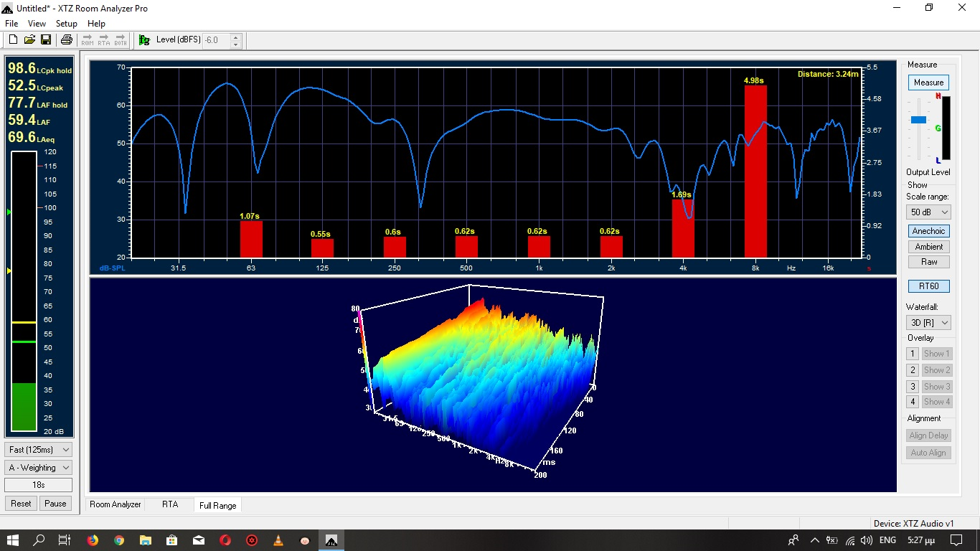Toggle the Raw display mode
980x551 pixels.
point(928,262)
